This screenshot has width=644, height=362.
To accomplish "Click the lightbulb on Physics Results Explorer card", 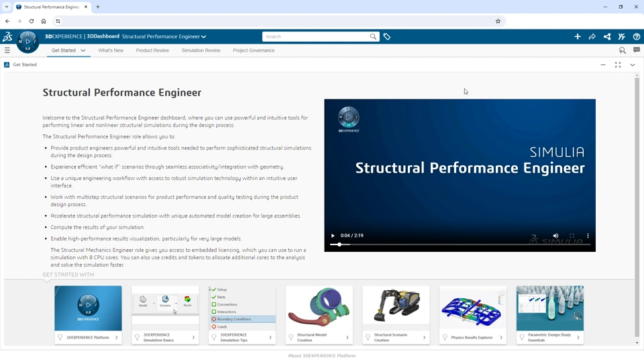I will 445,337.
